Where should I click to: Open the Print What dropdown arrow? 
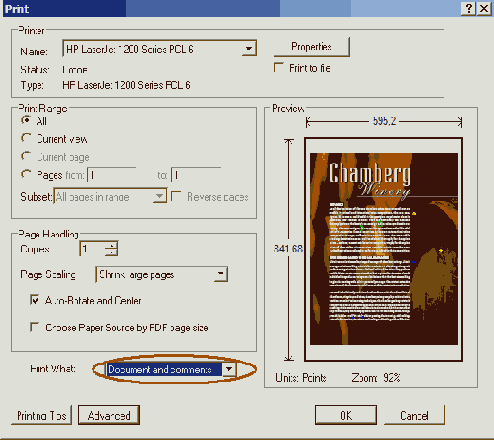pyautogui.click(x=229, y=369)
